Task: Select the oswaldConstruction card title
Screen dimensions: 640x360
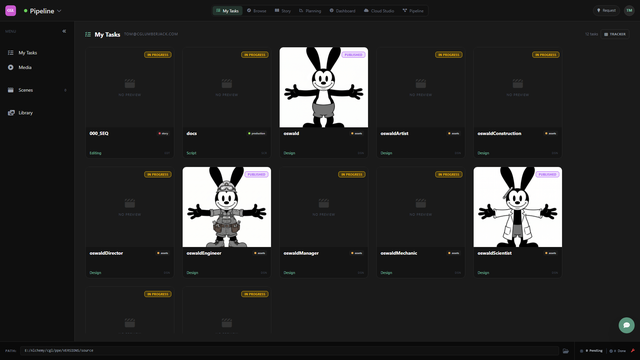Action: 500,133
